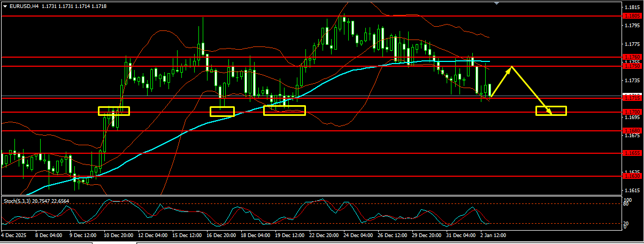
Task: Click the small triangle before EURUSD,H4 title
Action: click(4, 6)
